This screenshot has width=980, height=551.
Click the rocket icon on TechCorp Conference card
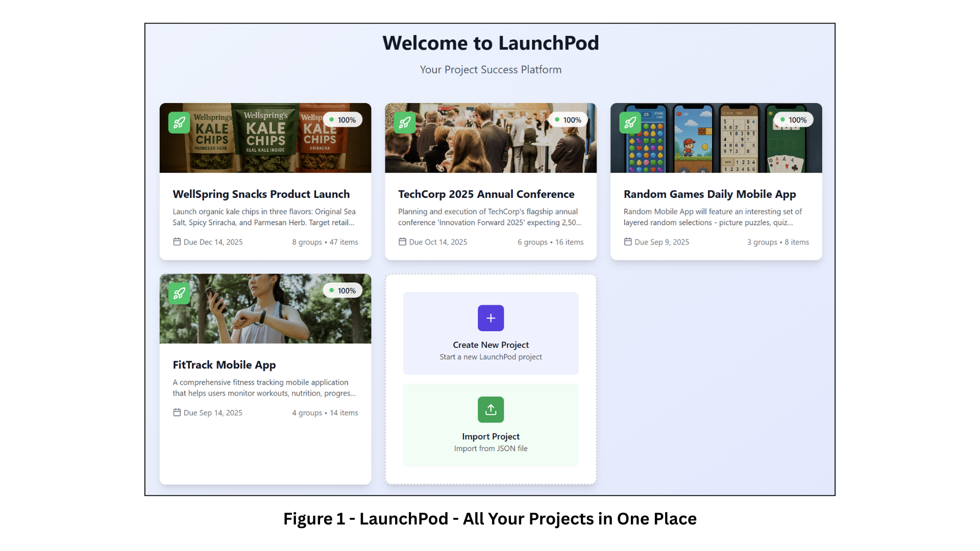[x=405, y=123]
